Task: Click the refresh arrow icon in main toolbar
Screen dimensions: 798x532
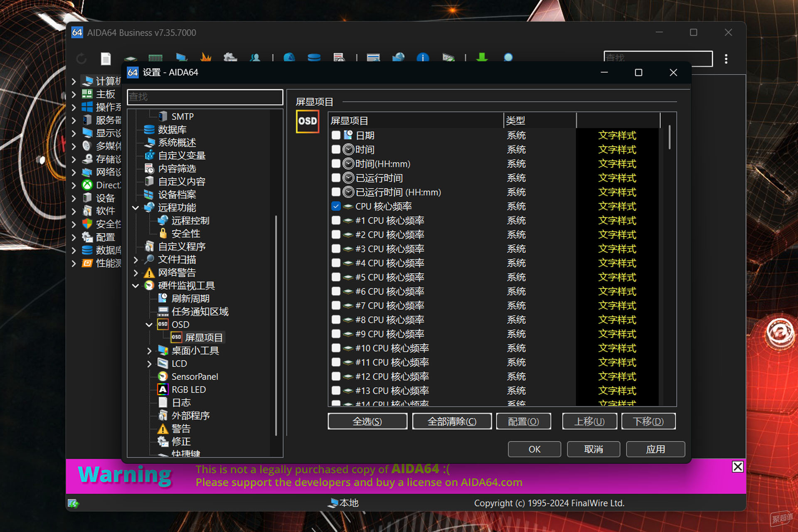Action: click(x=81, y=59)
